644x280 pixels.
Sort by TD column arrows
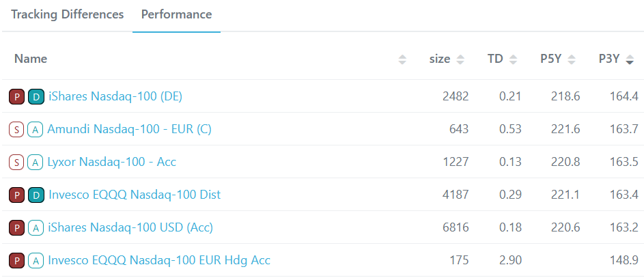[x=513, y=59]
